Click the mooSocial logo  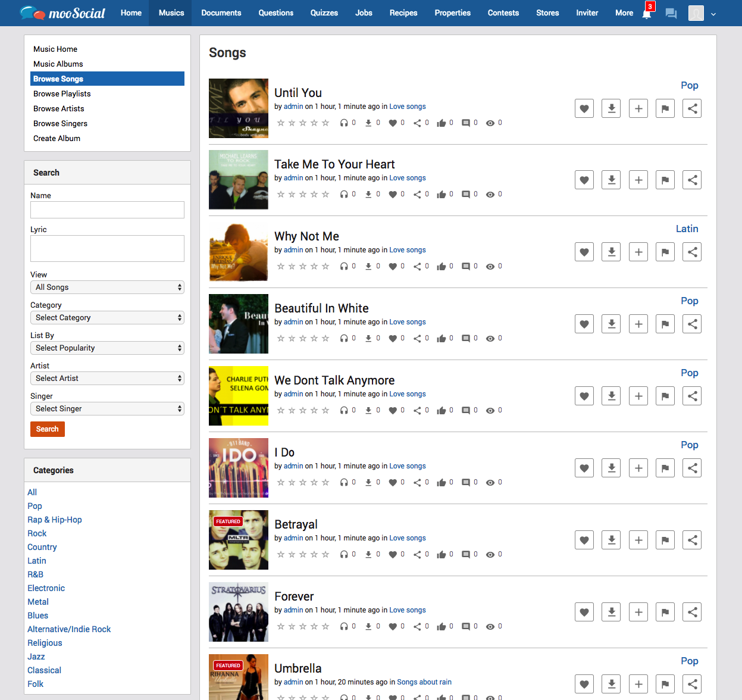[x=62, y=12]
